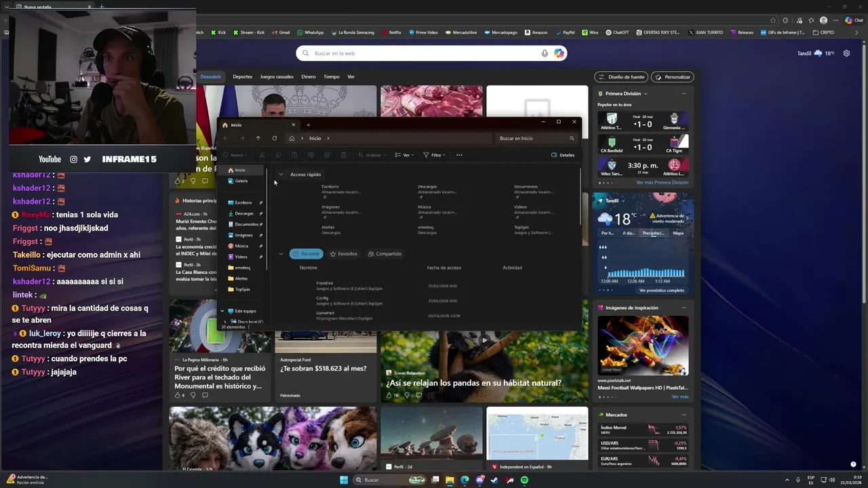The height and width of the screenshot is (488, 868).
Task: Open the Ver dropdown in Explorer toolbar
Action: click(403, 155)
